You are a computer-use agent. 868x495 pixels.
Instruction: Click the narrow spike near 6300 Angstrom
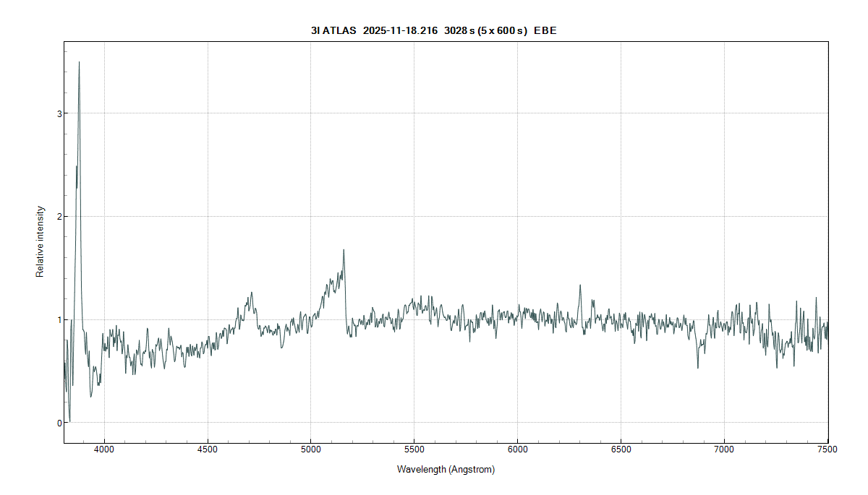(x=580, y=285)
